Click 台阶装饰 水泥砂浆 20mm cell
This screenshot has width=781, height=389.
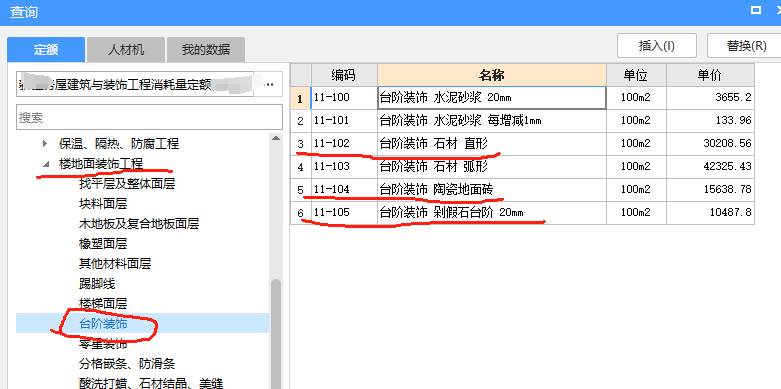coord(492,98)
